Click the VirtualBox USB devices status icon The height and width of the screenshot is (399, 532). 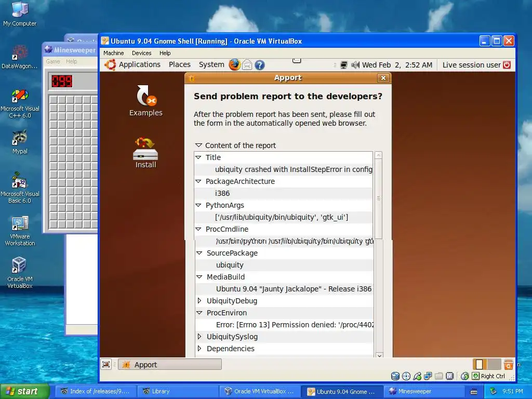tap(417, 376)
